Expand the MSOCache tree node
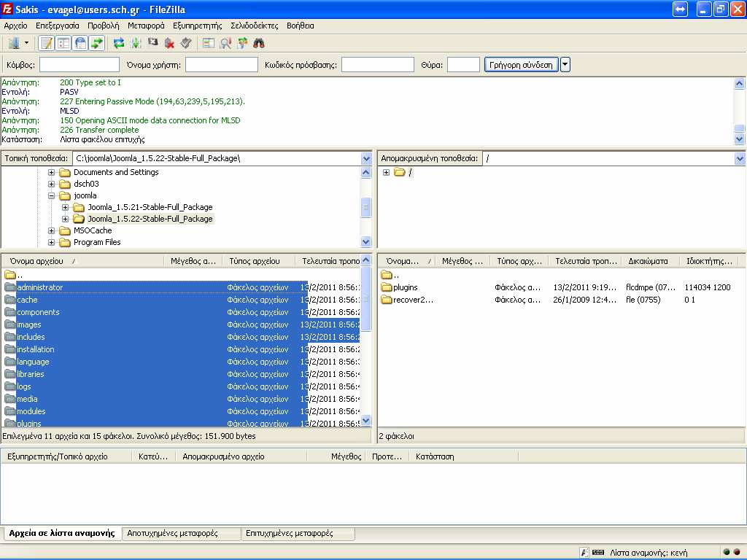Viewport: 747px width, 560px height. click(x=52, y=230)
